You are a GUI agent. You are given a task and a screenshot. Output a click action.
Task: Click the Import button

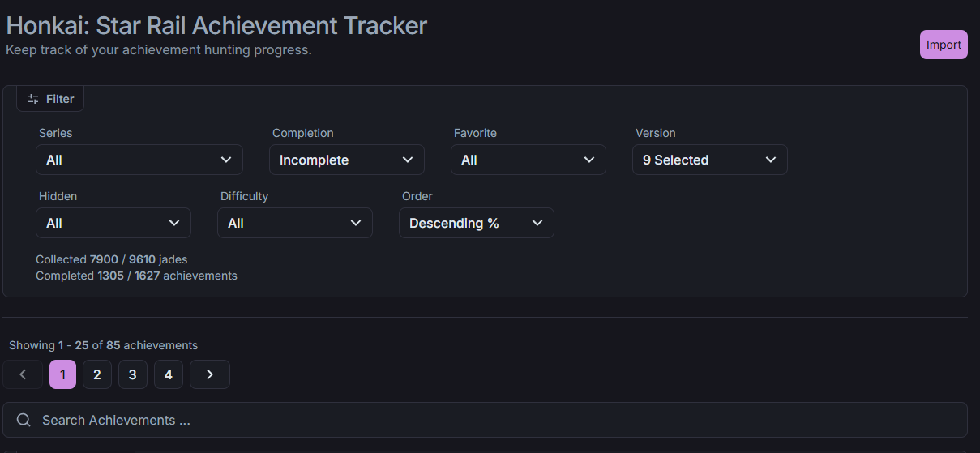click(944, 45)
